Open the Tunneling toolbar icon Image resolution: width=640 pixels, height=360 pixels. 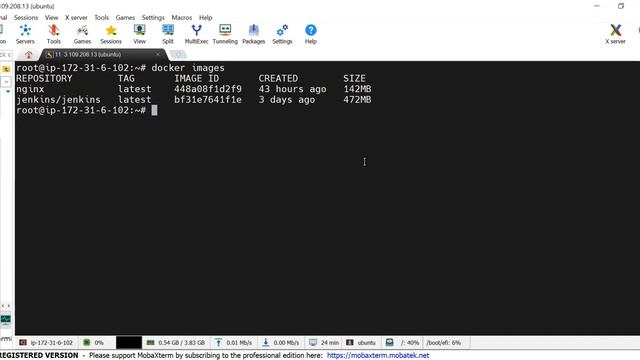(225, 34)
